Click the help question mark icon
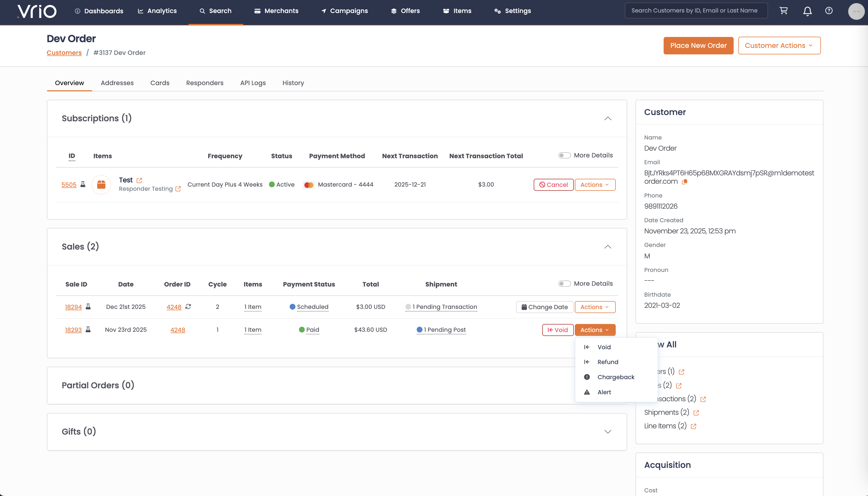The height and width of the screenshot is (496, 868). (x=829, y=11)
